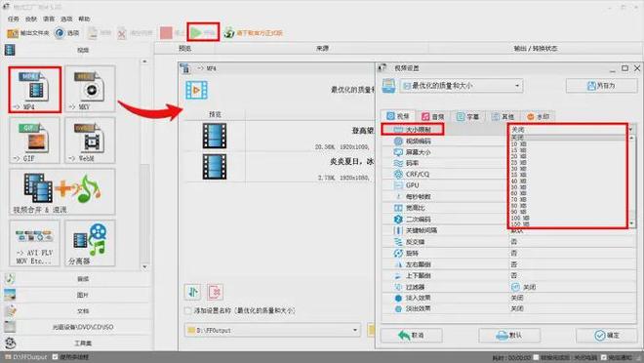Image resolution: width=644 pixels, height=363 pixels.
Task: Select 100 MB in size limit list
Action: coord(520,218)
